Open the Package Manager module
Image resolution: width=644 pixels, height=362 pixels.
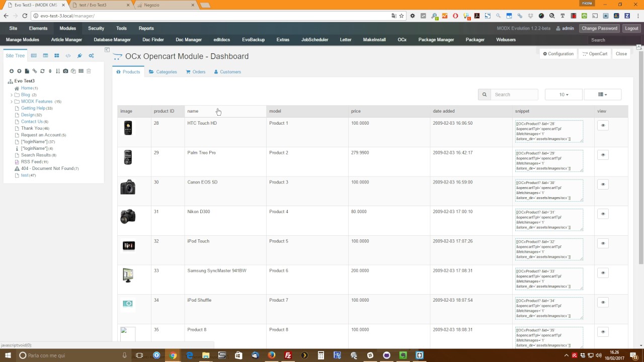tap(436, 40)
